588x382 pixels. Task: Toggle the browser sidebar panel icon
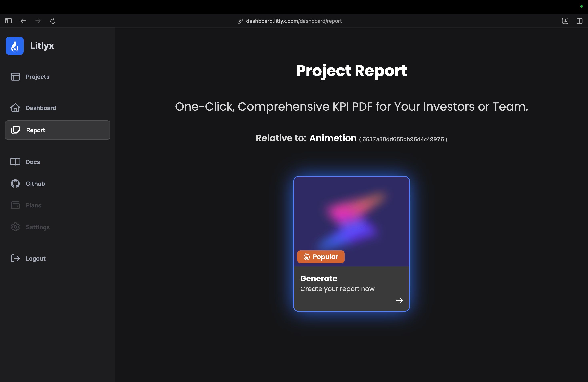pyautogui.click(x=8, y=21)
